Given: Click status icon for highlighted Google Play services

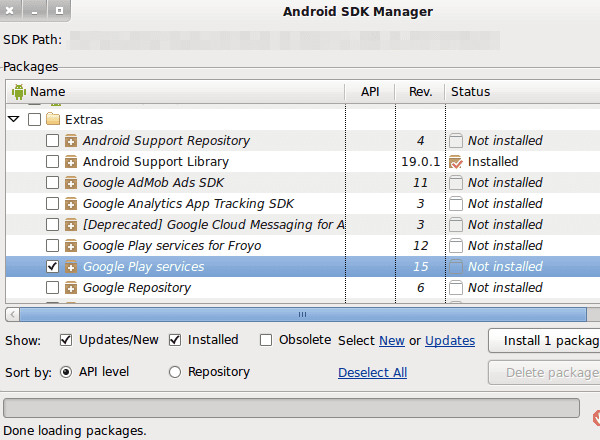Looking at the screenshot, I should pos(456,267).
